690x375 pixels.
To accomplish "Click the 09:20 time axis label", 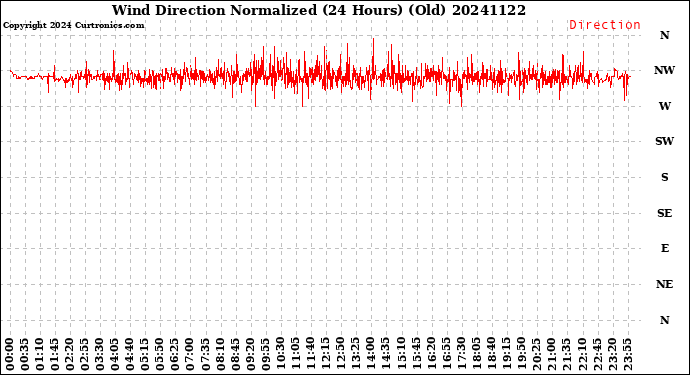I will pos(250,355).
